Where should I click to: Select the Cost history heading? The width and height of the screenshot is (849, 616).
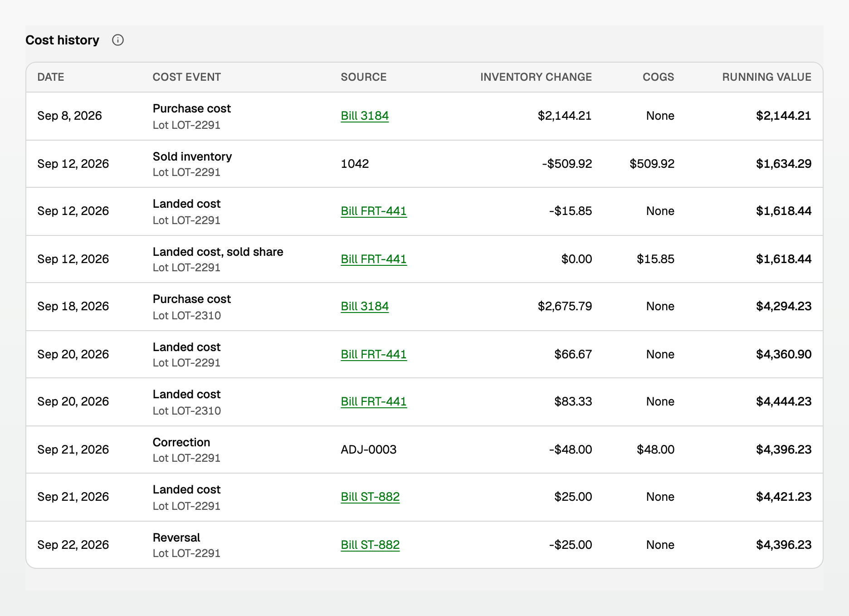[62, 40]
